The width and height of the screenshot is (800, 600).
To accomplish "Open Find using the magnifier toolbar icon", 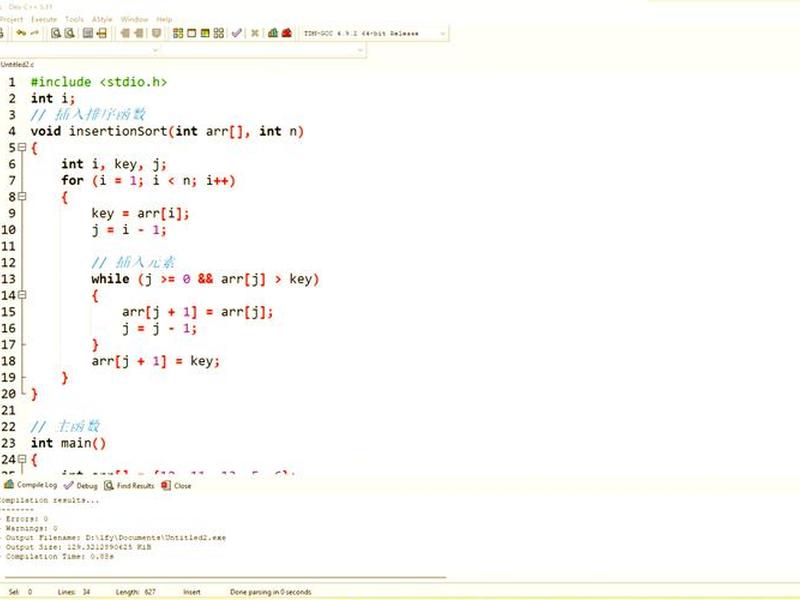I will [56, 33].
